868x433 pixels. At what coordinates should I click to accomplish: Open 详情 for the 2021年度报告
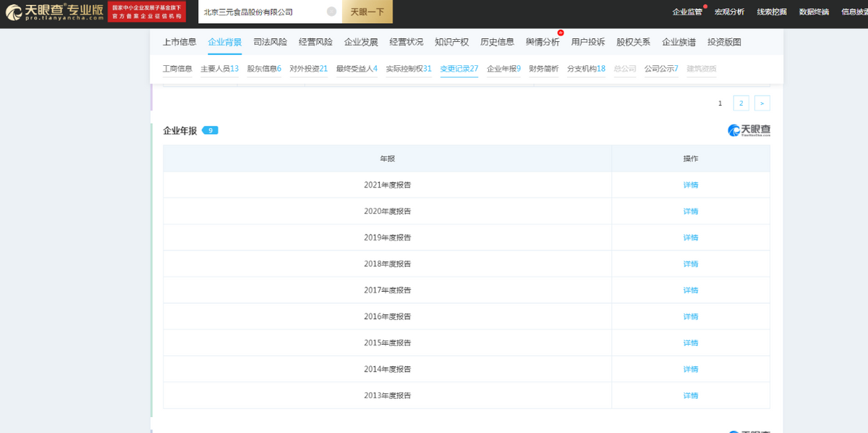click(691, 185)
